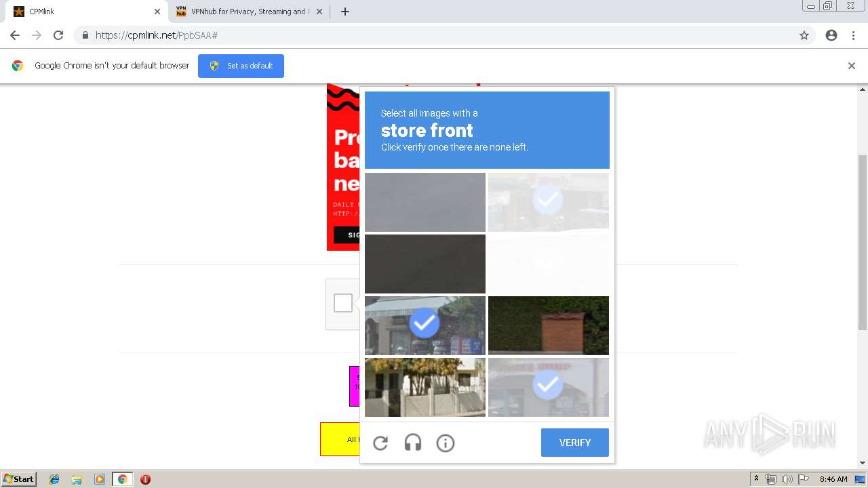The width and height of the screenshot is (868, 488).
Task: Select the white building with trees tile
Action: [x=425, y=387]
